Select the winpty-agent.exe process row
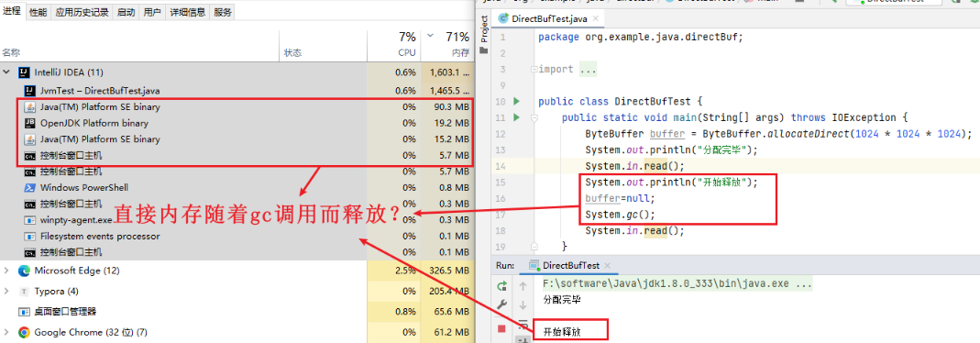This screenshot has height=343, width=980. [237, 220]
